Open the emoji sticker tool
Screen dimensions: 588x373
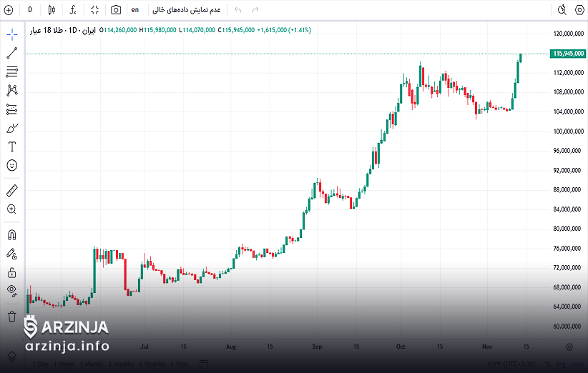(x=11, y=165)
